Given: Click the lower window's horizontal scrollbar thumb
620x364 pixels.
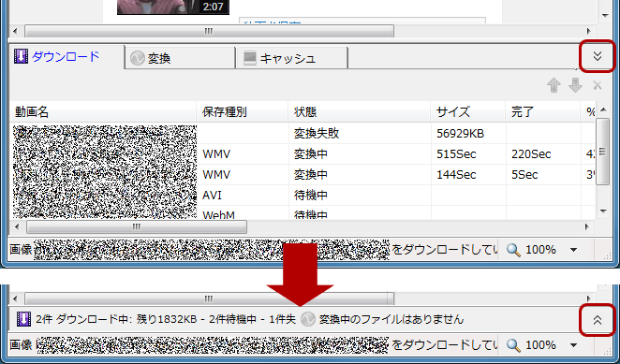Looking at the screenshot, I should click(x=209, y=298).
